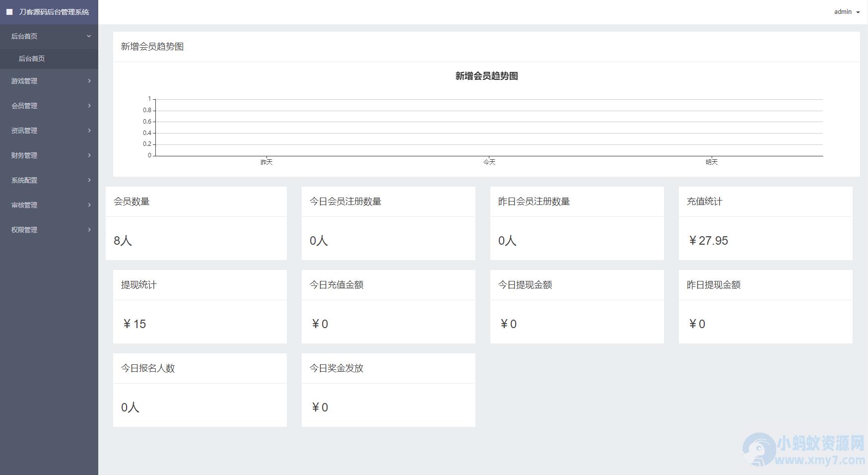The height and width of the screenshot is (475, 868).
Task: Expand the 财务管理 chevron arrow
Action: coord(89,155)
